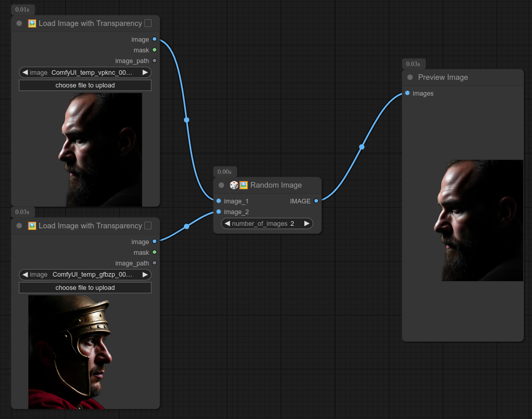Collapse the Load Image node with the helmet portrait

point(19,226)
